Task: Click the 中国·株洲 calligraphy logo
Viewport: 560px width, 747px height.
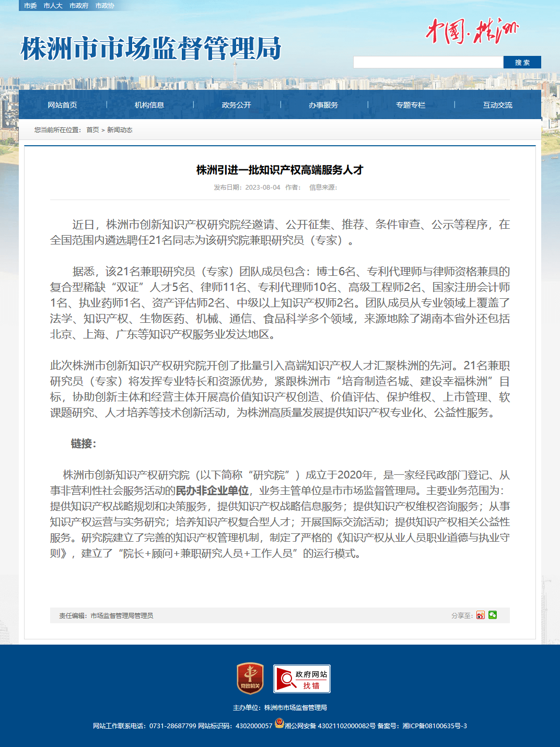Action: pyautogui.click(x=472, y=31)
